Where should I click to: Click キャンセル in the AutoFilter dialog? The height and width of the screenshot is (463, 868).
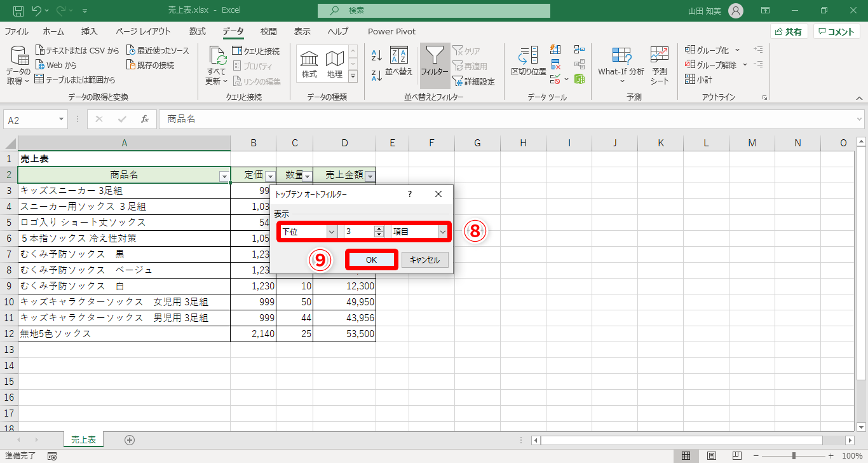pos(425,259)
